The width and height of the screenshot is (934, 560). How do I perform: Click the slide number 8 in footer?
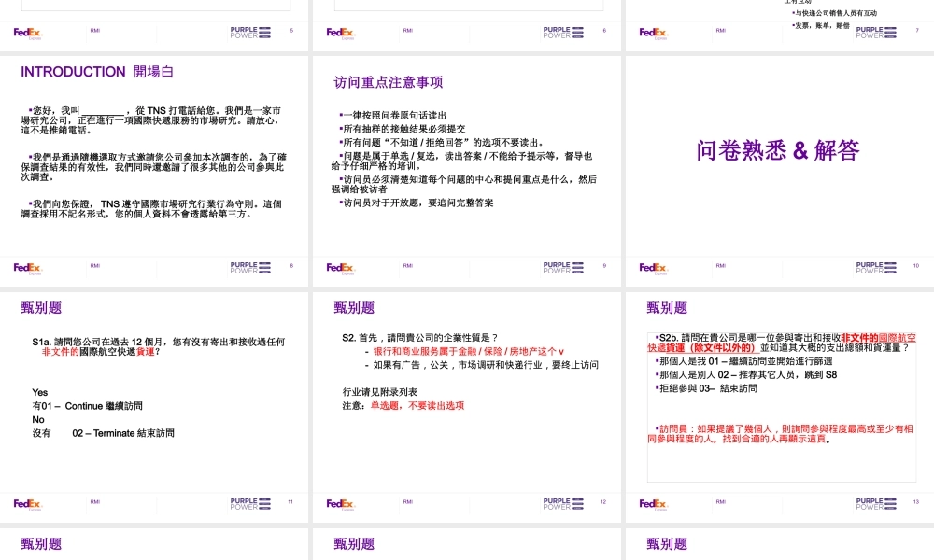point(291,265)
